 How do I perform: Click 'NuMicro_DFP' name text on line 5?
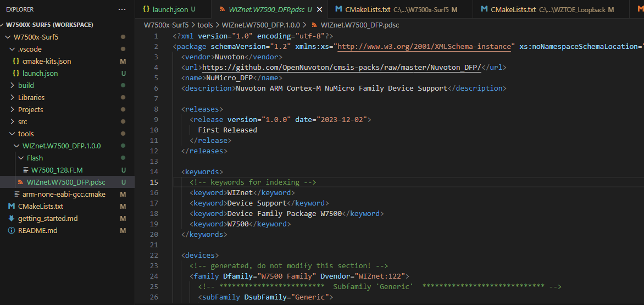point(230,78)
